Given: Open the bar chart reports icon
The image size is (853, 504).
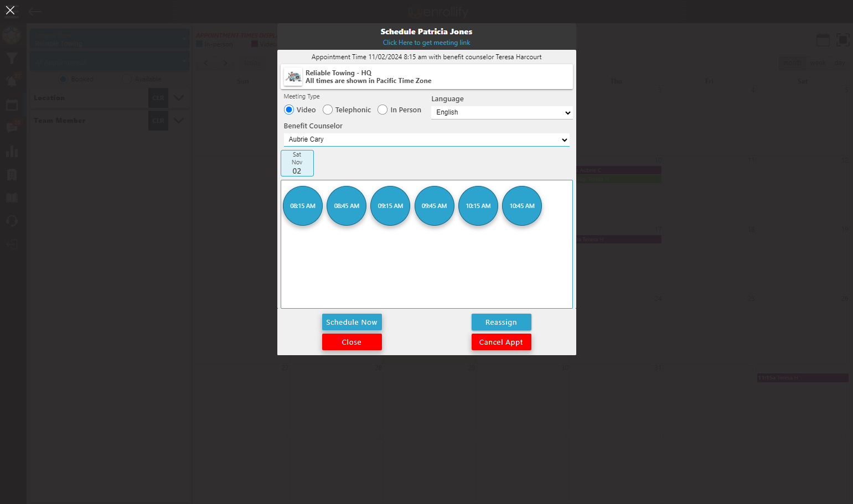Looking at the screenshot, I should (12, 151).
